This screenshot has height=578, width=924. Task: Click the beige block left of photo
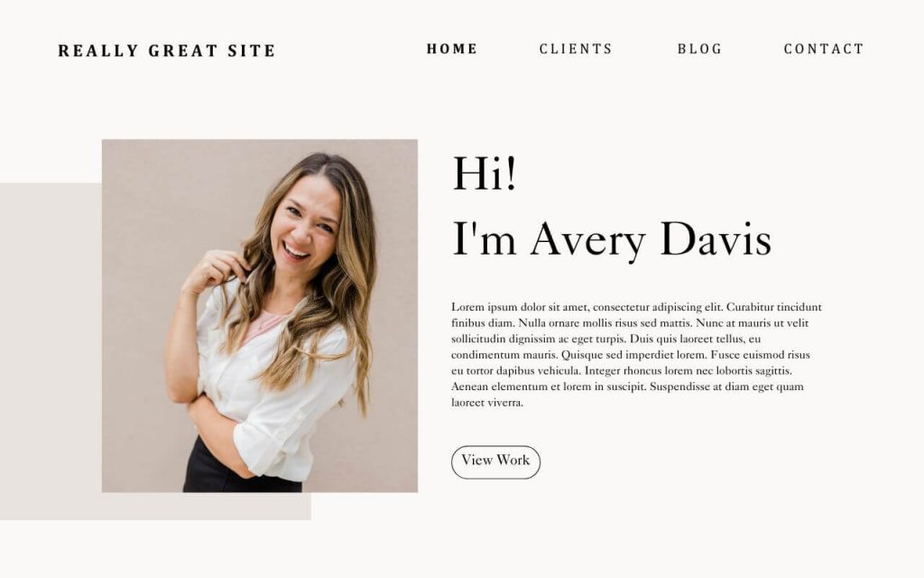pos(51,351)
